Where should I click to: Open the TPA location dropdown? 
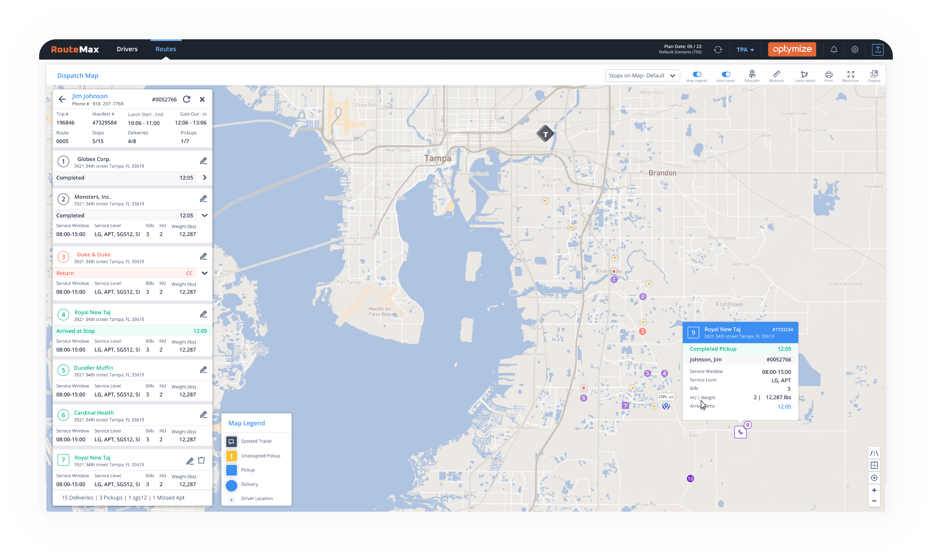[x=745, y=50]
